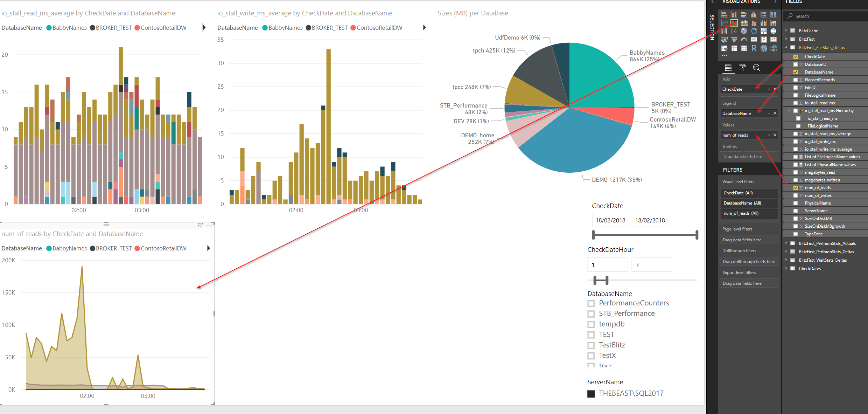Screen dimensions: 868x414
Task: Click the CheckDateHour maximum value box (3)
Action: (652, 265)
